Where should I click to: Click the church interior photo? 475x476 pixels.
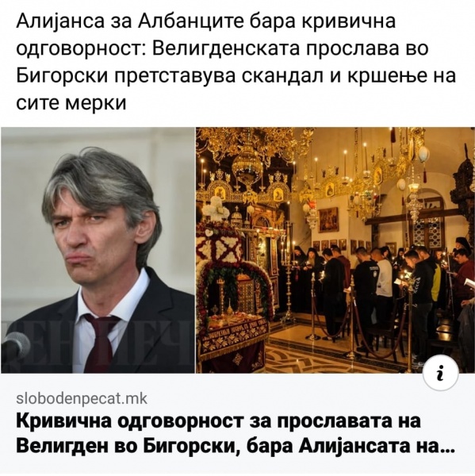coord(335,250)
